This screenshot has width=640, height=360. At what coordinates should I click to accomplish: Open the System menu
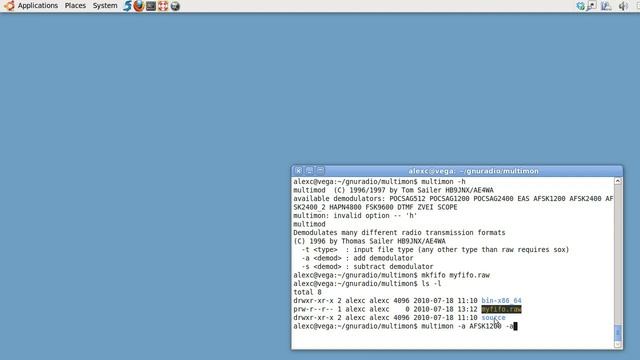[x=105, y=6]
